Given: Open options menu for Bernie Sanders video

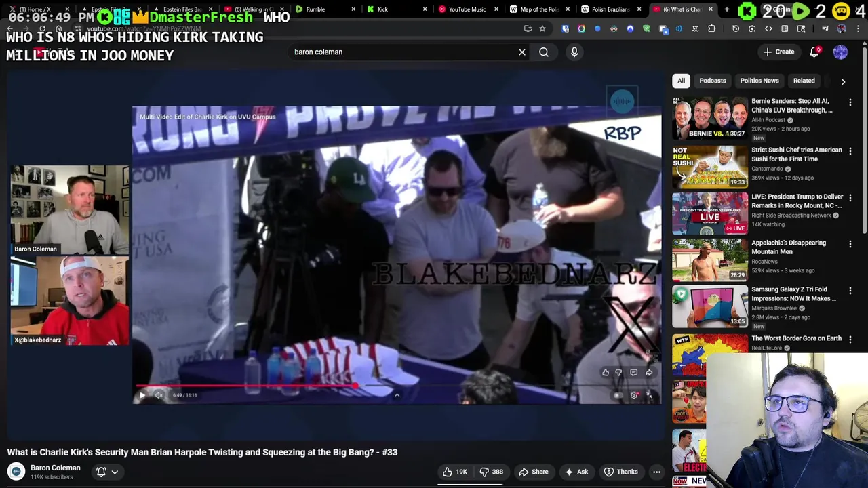Looking at the screenshot, I should (850, 102).
